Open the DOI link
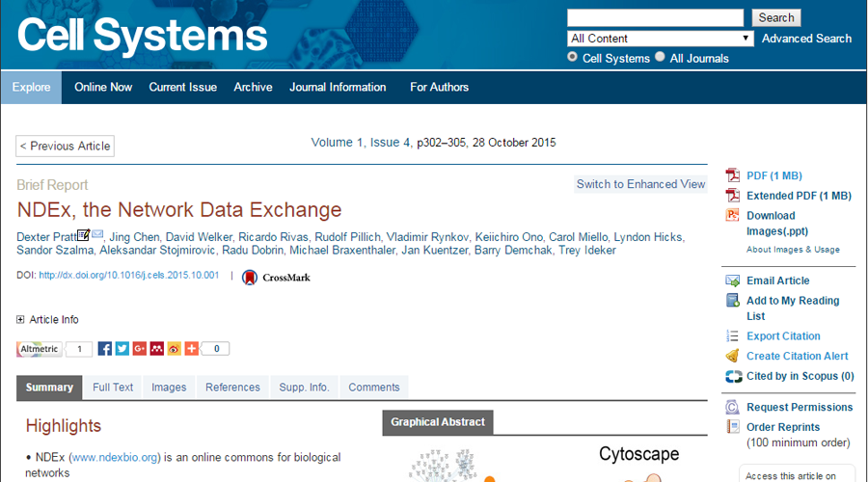Viewport: 868px width, 482px height. [x=129, y=275]
